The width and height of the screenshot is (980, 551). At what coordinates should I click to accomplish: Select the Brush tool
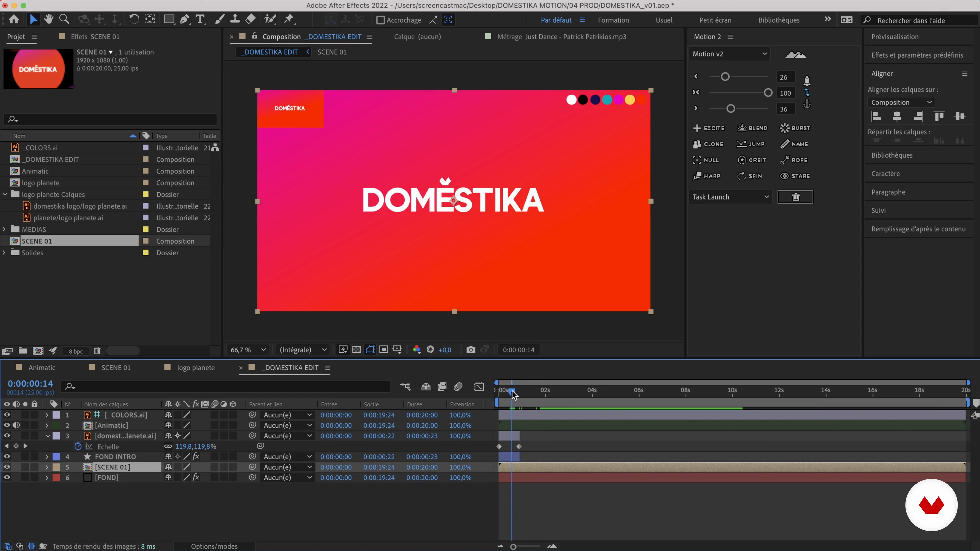click(219, 19)
